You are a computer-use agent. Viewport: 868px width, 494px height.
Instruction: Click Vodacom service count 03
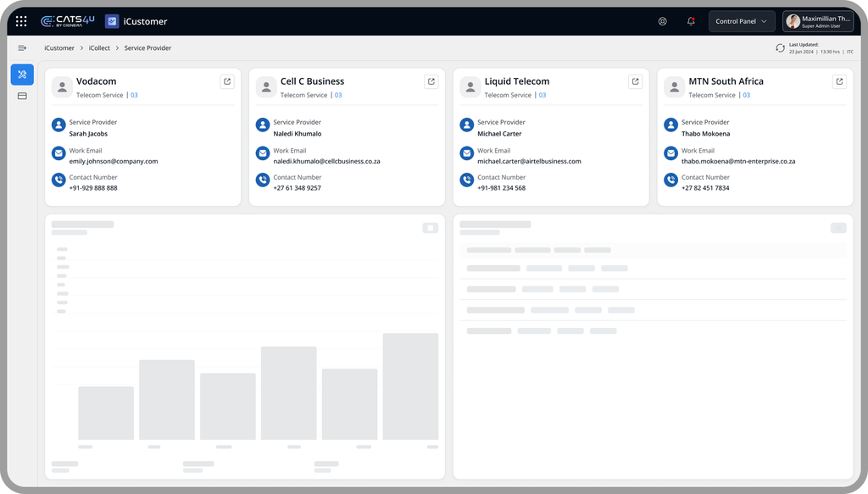tap(134, 95)
